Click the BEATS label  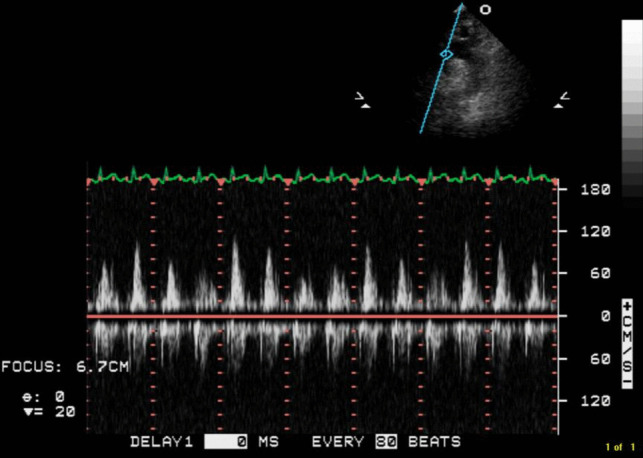[x=434, y=442]
